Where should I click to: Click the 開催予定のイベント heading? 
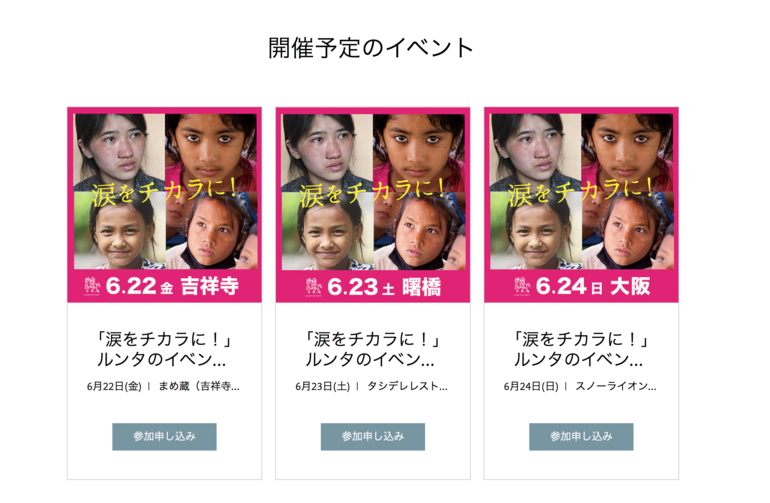tap(371, 48)
